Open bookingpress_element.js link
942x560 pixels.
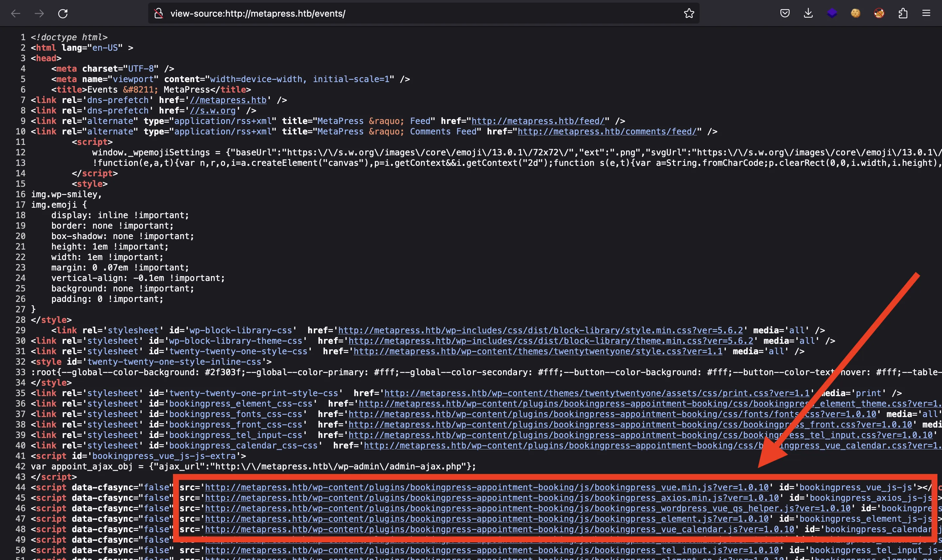(x=487, y=519)
